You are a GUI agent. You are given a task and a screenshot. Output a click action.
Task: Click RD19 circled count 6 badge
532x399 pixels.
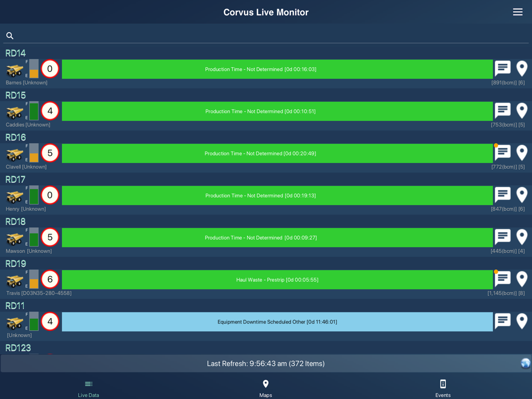pos(50,279)
